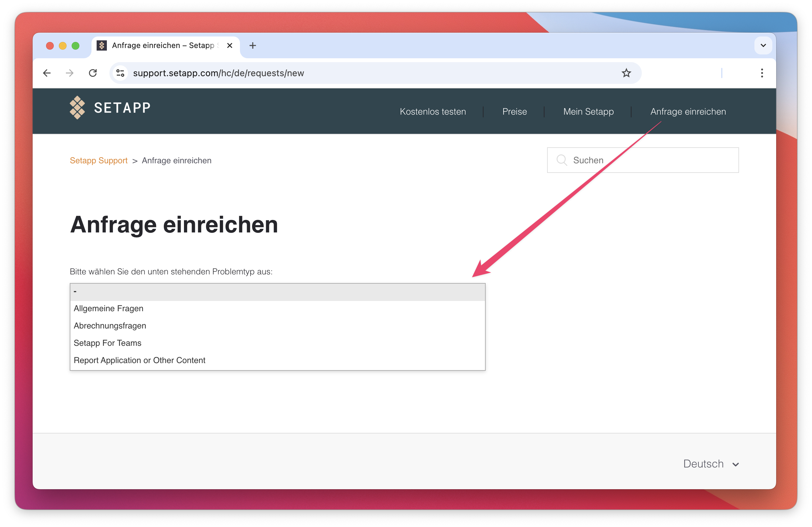This screenshot has height=527, width=812.
Task: Click the green maximize window button
Action: point(76,46)
